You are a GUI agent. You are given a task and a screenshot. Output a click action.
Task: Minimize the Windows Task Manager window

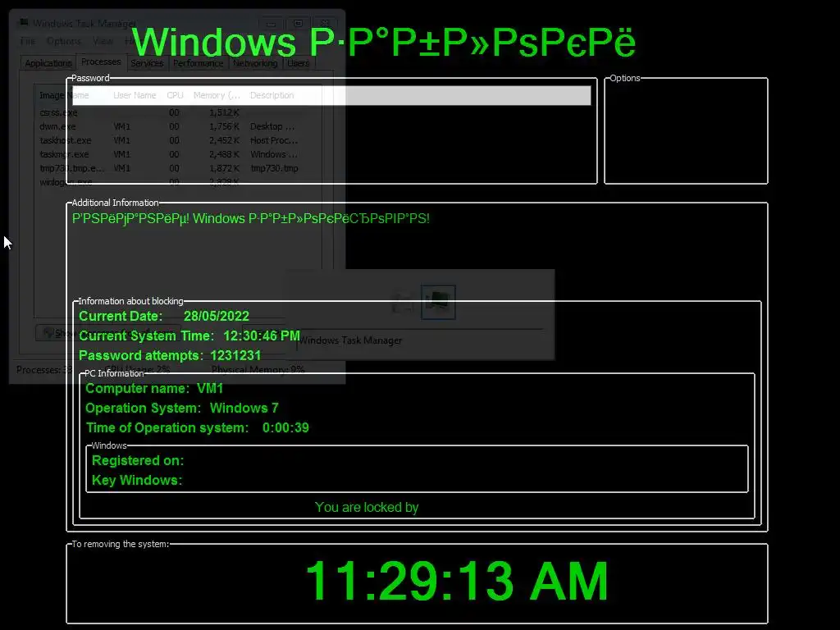[271, 24]
